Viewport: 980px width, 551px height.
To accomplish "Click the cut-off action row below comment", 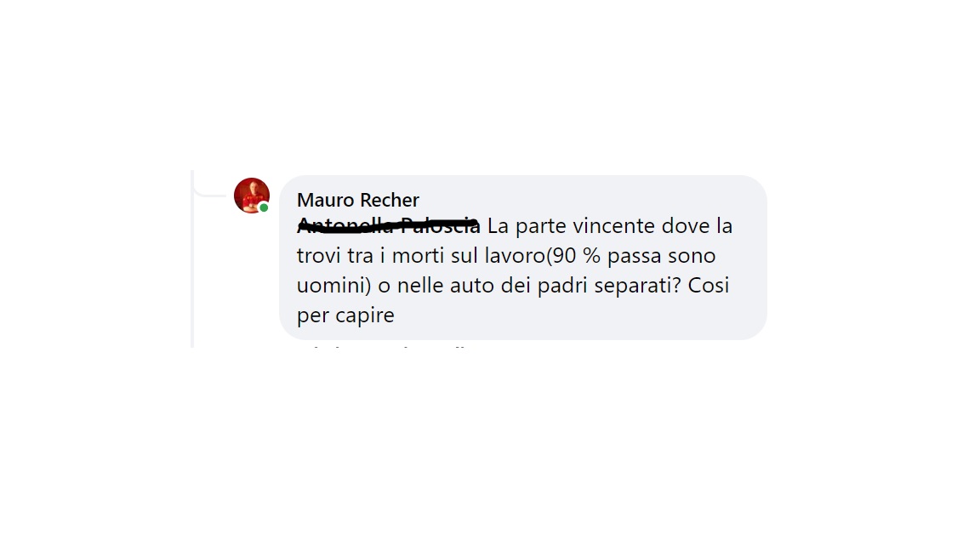I will (x=383, y=345).
